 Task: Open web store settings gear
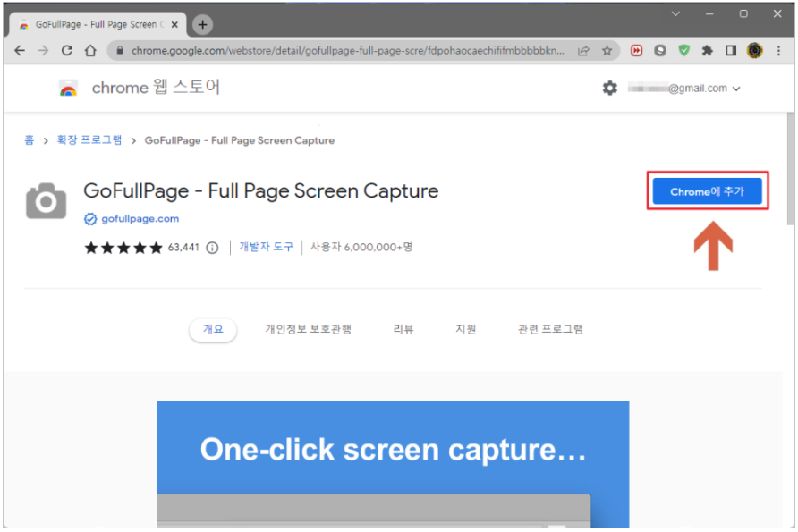point(610,88)
